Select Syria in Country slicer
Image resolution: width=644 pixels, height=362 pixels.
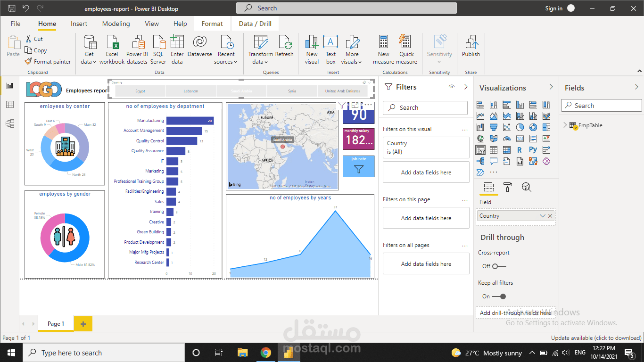(292, 91)
